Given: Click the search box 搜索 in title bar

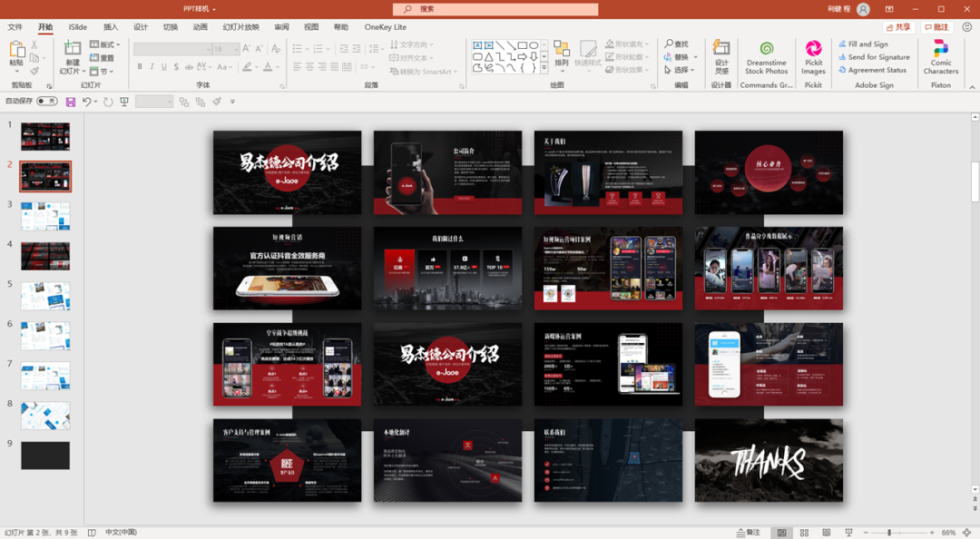Looking at the screenshot, I should tap(495, 9).
